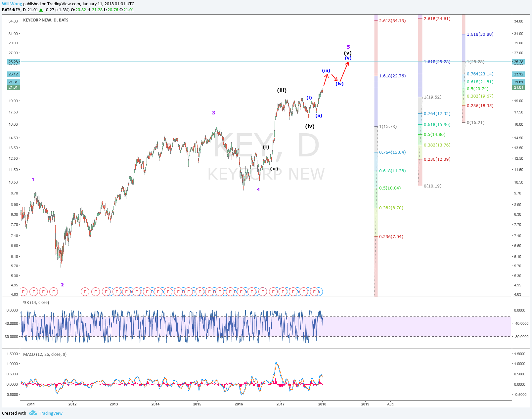Click the 0.5(20.74) Fibonacci label
Screen dimensions: 532x419
477,89
